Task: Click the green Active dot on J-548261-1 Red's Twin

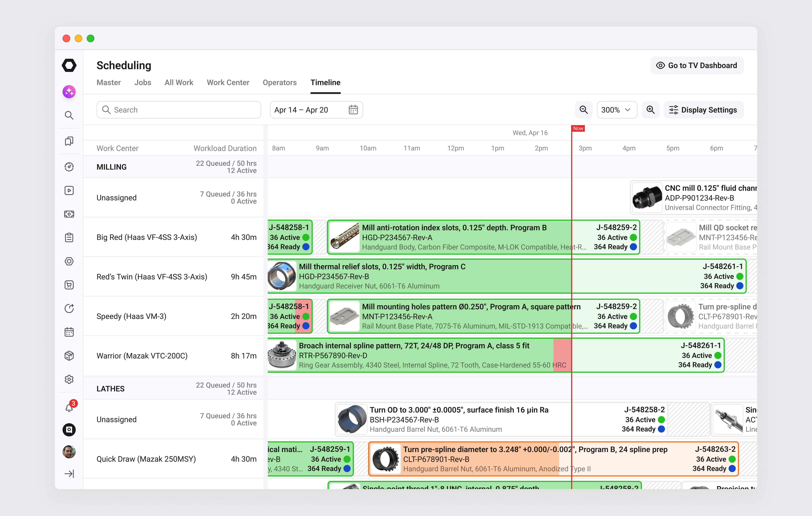Action: pos(740,276)
